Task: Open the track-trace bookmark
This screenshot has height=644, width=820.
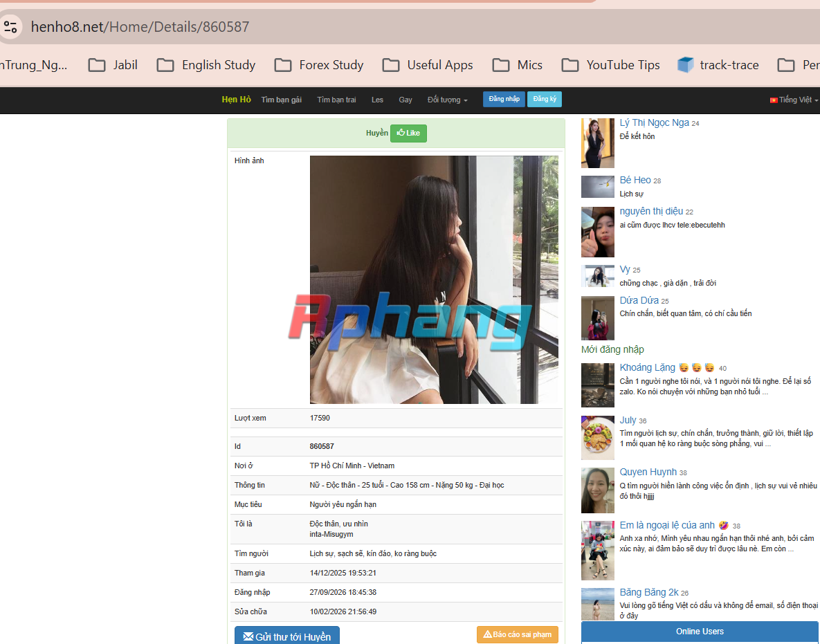Action: click(718, 65)
